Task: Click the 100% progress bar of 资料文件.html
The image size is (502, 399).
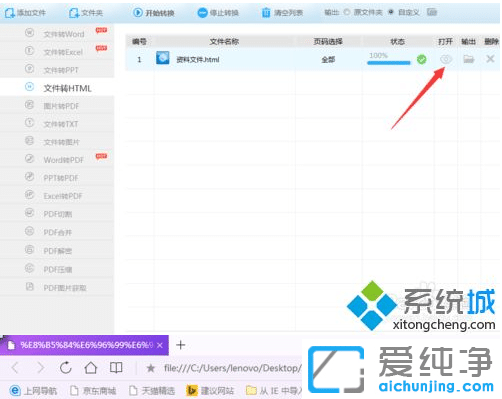Action: click(389, 62)
